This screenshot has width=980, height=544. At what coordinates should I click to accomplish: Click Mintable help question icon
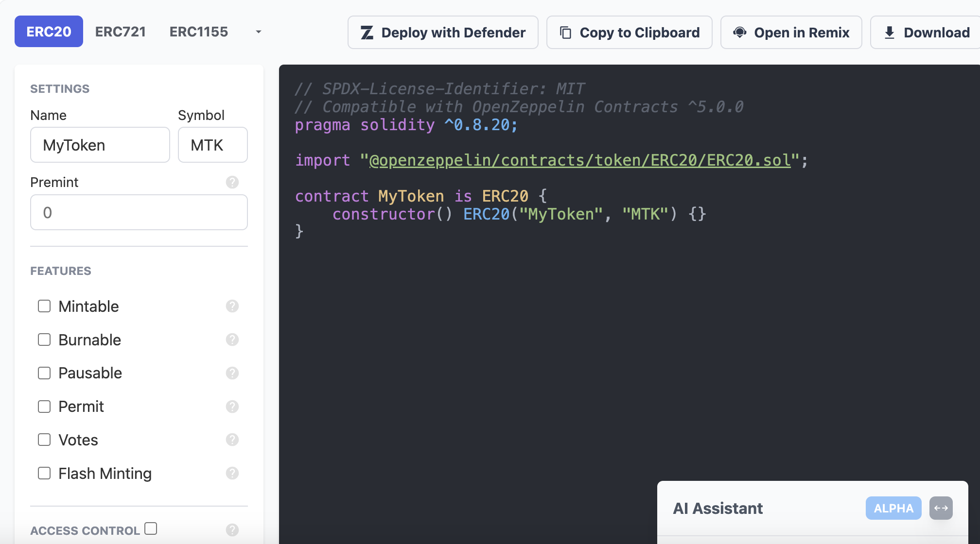click(x=232, y=306)
